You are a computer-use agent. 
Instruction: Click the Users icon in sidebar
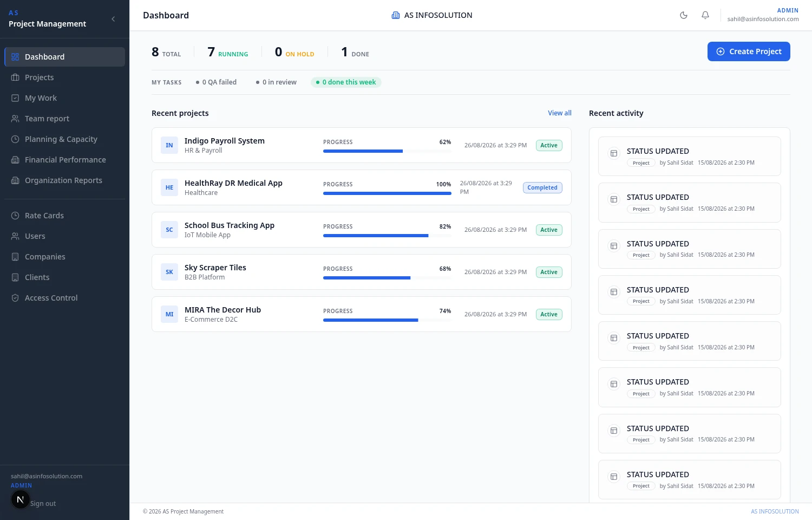click(x=15, y=236)
